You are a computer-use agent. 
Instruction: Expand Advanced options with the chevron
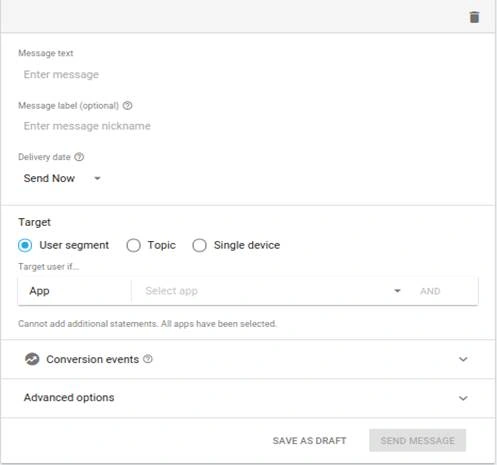click(463, 398)
